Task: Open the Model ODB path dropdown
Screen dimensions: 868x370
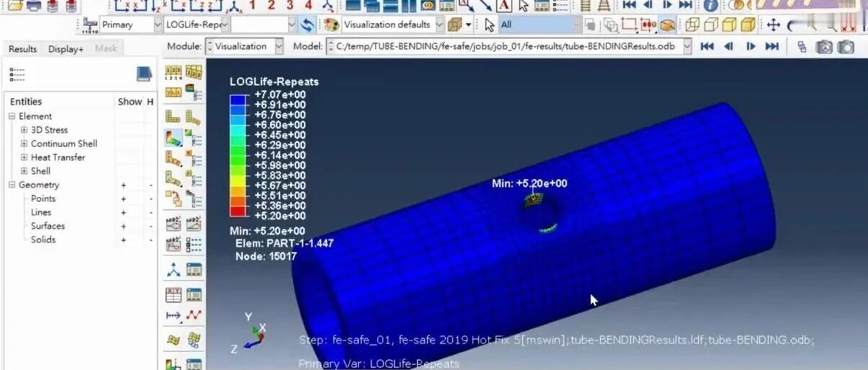Action: click(x=687, y=46)
